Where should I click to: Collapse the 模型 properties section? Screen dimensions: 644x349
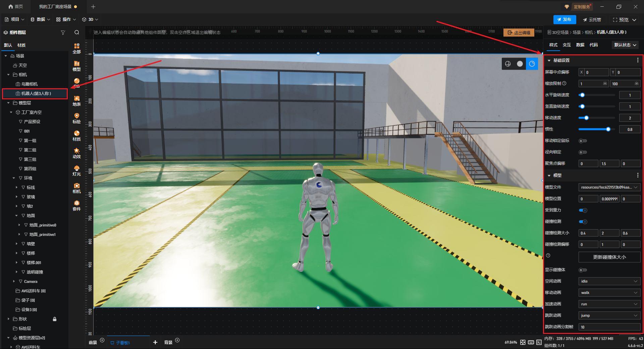(x=549, y=176)
